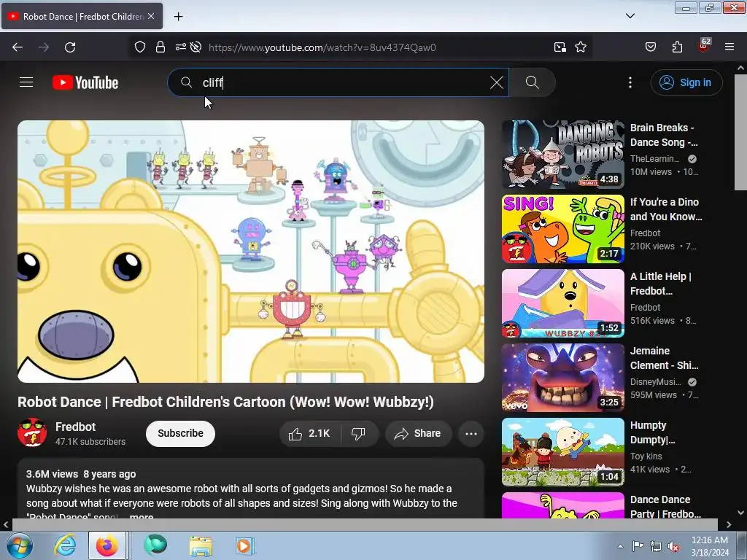The image size is (747, 560).
Task: Open the Brain Breaks - Dance Song title
Action: 664,135
